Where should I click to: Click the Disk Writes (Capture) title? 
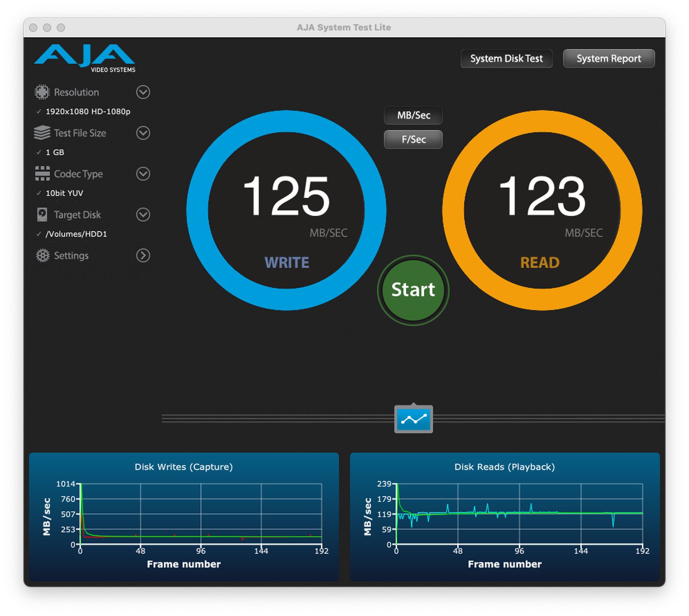[x=184, y=467]
